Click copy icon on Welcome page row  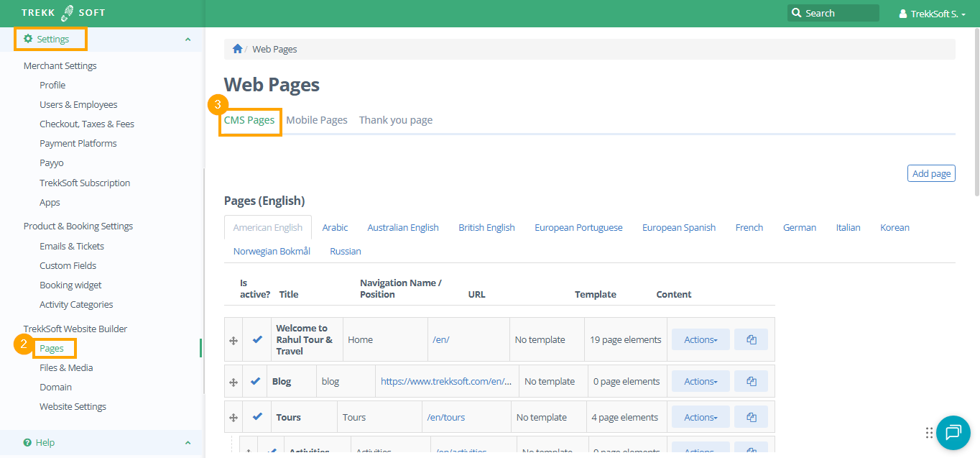click(751, 339)
